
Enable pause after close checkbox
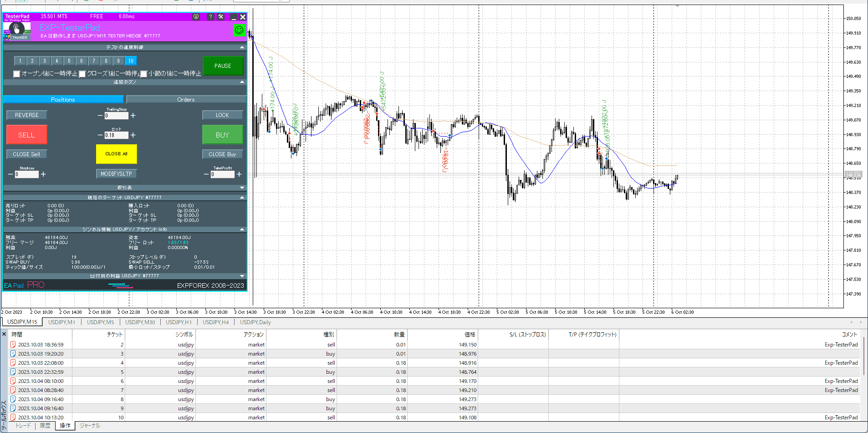click(x=82, y=74)
